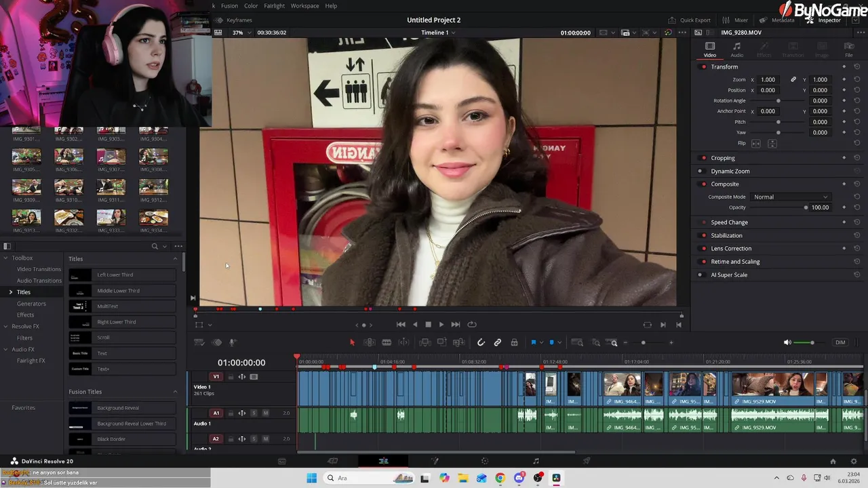
Task: Toggle the Lens Correction enable switch
Action: (703, 248)
